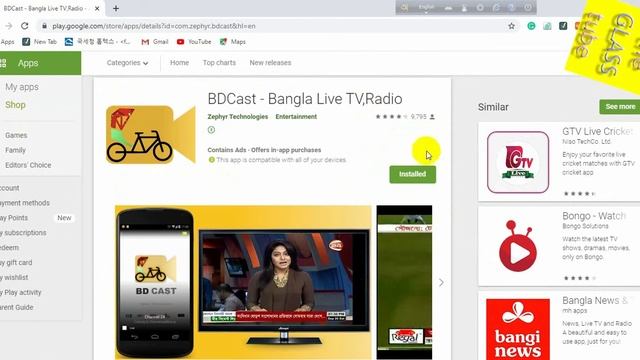
Task: Open the Entertainment category link
Action: pos(296,117)
